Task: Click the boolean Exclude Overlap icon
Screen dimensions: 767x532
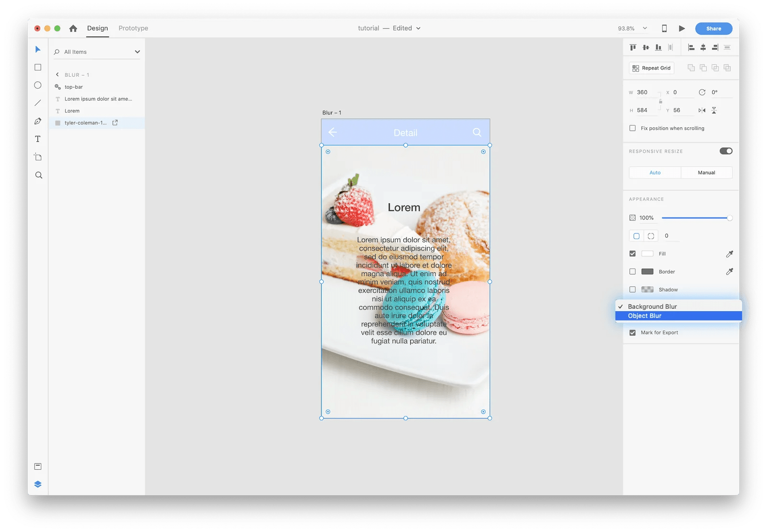Action: tap(727, 68)
